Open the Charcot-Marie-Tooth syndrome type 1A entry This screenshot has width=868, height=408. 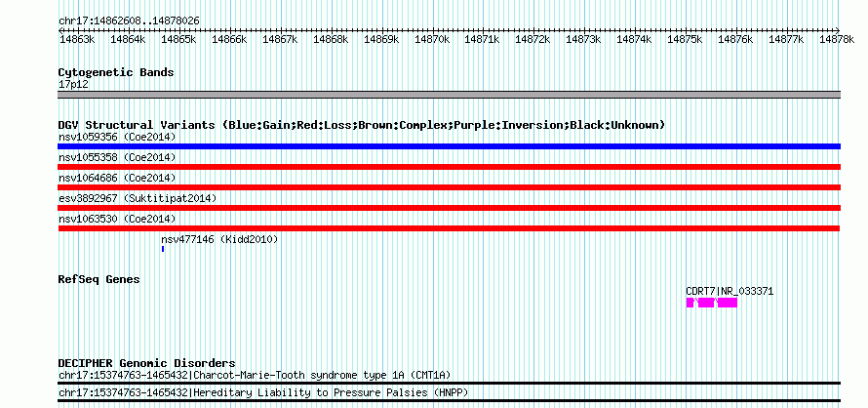(x=255, y=375)
